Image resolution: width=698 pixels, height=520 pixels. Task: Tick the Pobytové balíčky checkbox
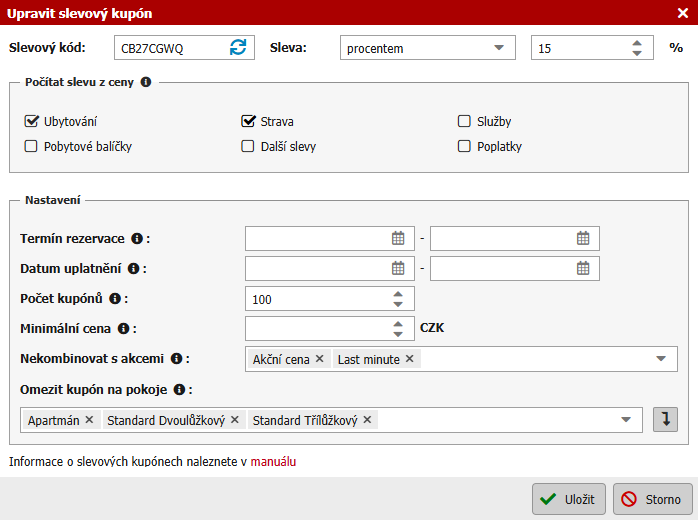coord(31,146)
